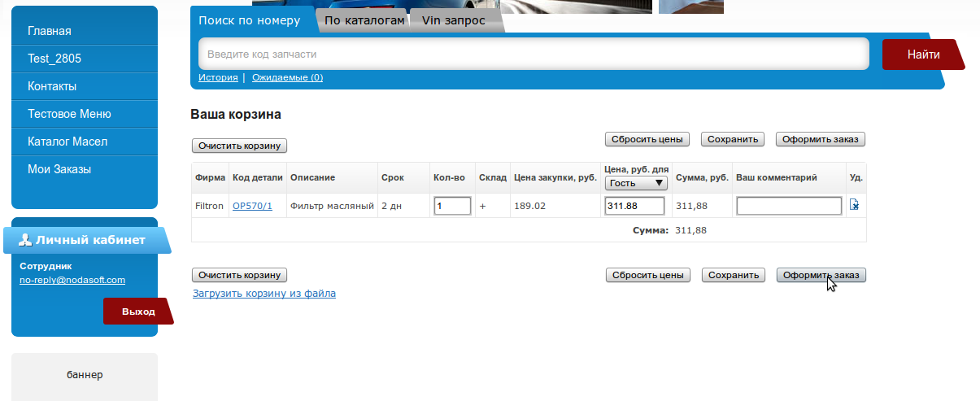Follow Загрузить корзину из файла link

point(264,294)
